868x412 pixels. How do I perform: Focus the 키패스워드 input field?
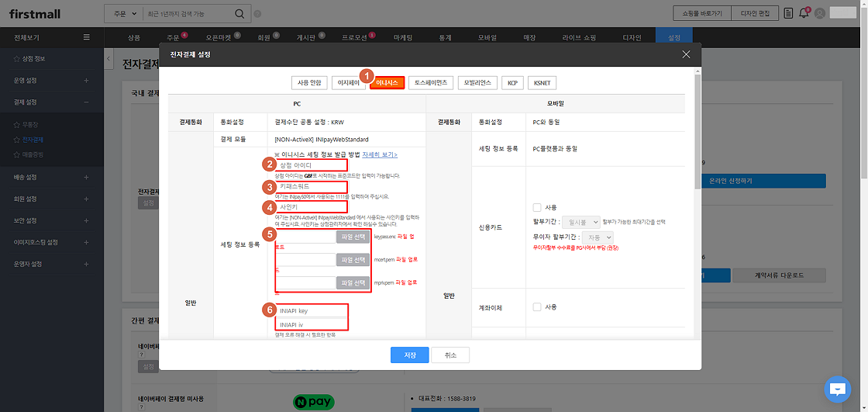click(x=312, y=186)
